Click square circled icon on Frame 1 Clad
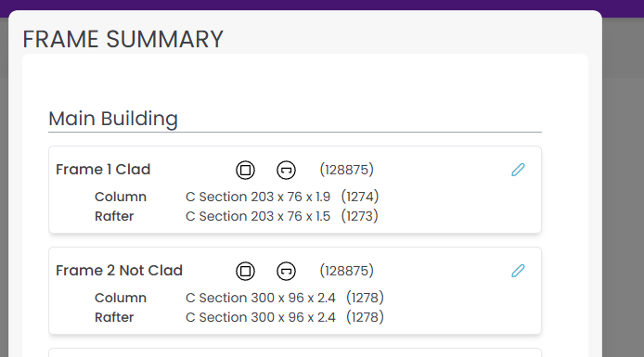Screen dimensions: 644x357 pyautogui.click(x=245, y=170)
